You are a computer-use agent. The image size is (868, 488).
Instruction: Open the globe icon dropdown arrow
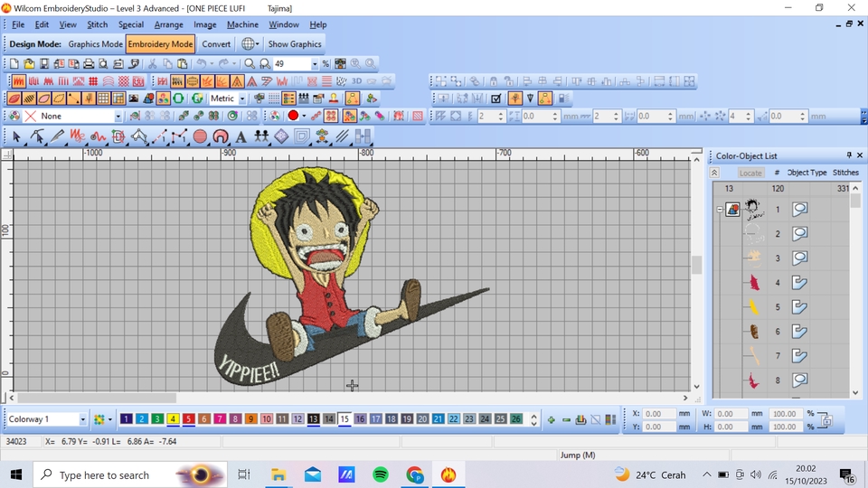pos(257,43)
